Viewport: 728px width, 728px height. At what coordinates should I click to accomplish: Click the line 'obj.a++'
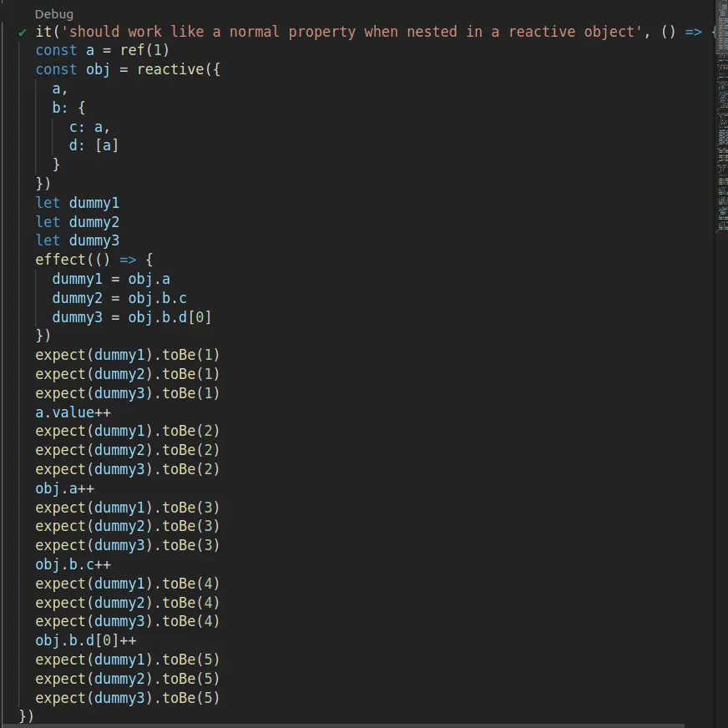click(65, 488)
